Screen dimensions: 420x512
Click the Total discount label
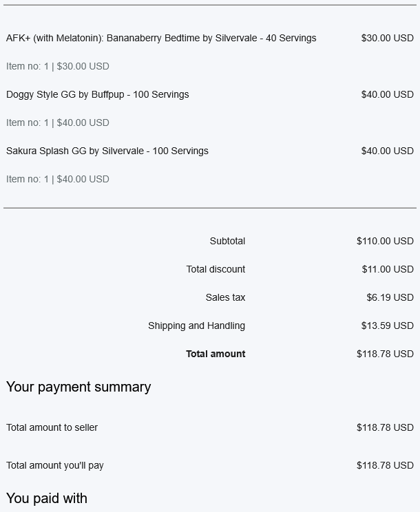[x=216, y=269]
